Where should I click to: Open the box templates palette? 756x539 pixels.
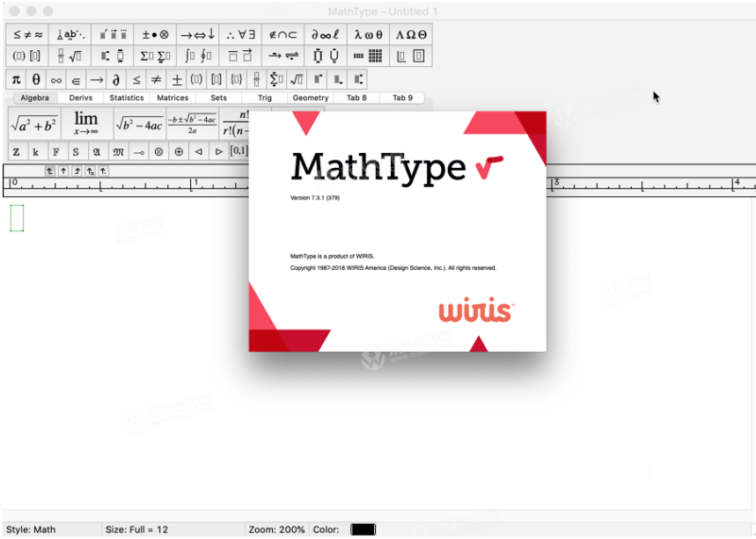pos(411,56)
